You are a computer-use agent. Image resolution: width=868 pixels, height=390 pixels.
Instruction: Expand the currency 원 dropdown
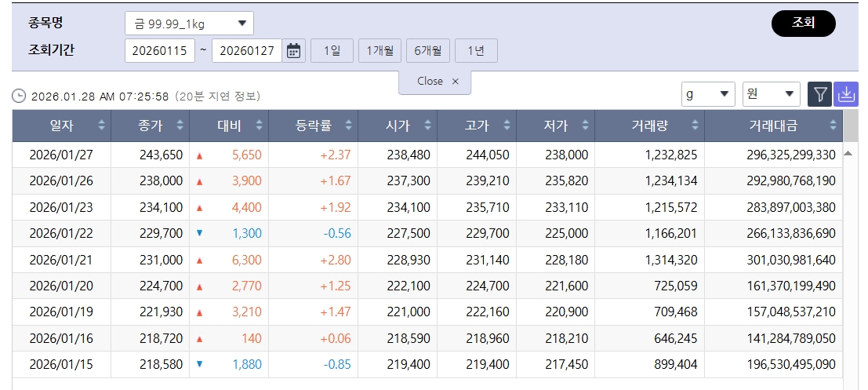point(771,94)
